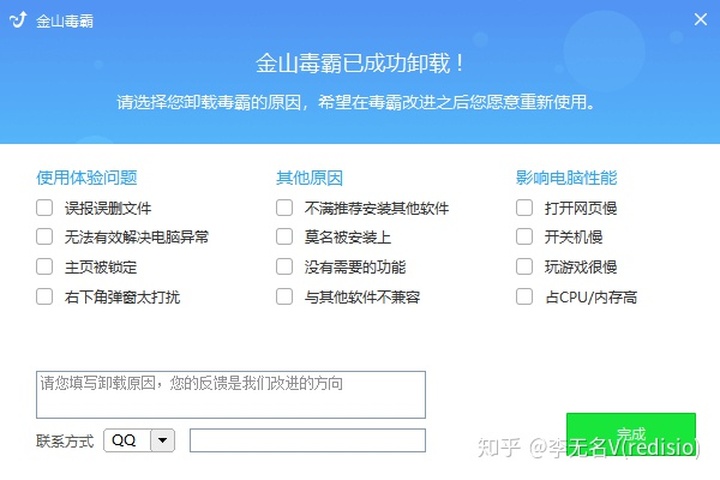
Task: Close the uninstall feedback dialog
Action: tap(700, 19)
